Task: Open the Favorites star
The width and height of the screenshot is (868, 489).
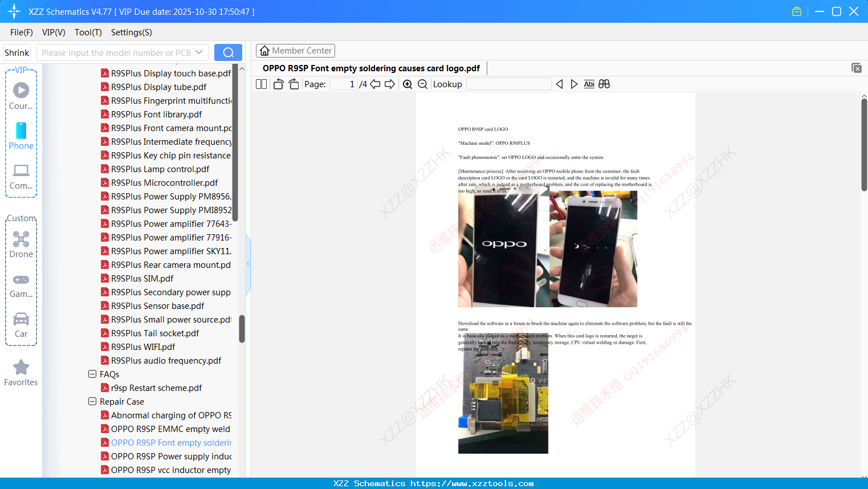Action: tap(21, 373)
